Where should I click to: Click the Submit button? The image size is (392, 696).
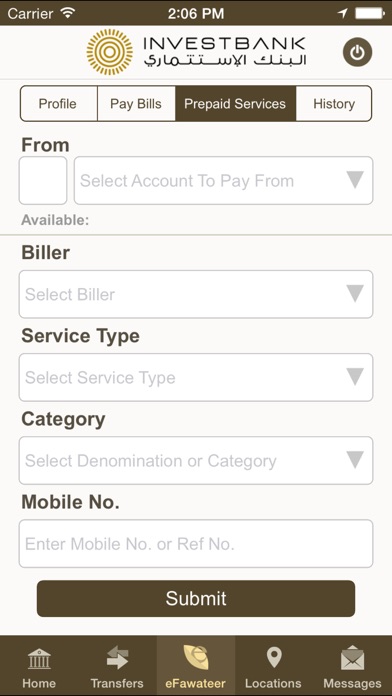point(196,598)
